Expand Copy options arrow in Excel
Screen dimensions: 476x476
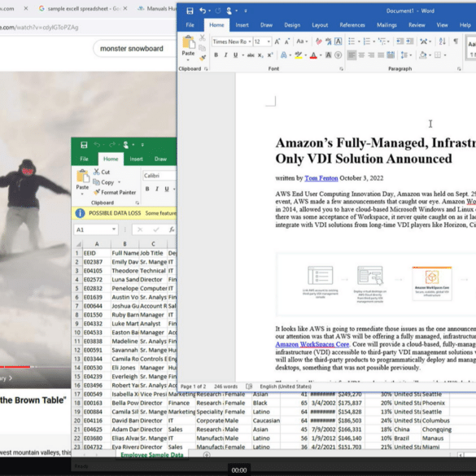point(119,182)
